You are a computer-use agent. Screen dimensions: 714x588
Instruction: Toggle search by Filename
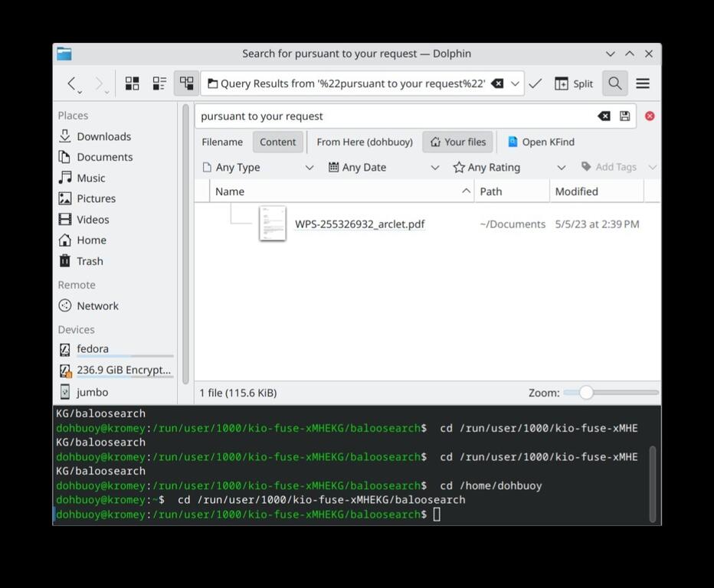222,142
